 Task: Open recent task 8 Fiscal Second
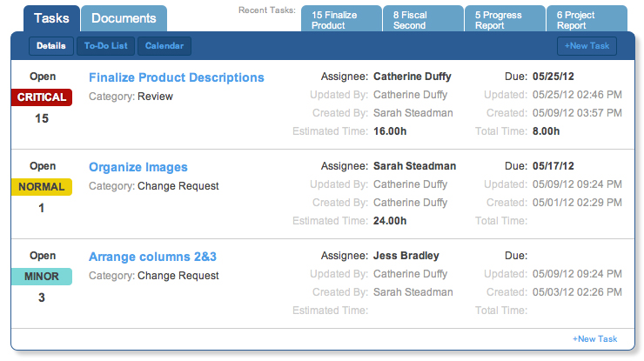pyautogui.click(x=423, y=19)
